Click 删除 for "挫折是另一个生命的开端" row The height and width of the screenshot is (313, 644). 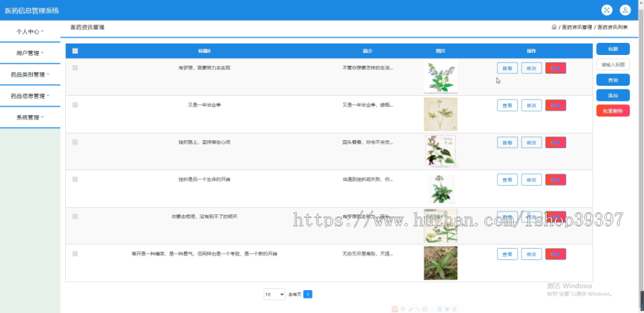556,179
